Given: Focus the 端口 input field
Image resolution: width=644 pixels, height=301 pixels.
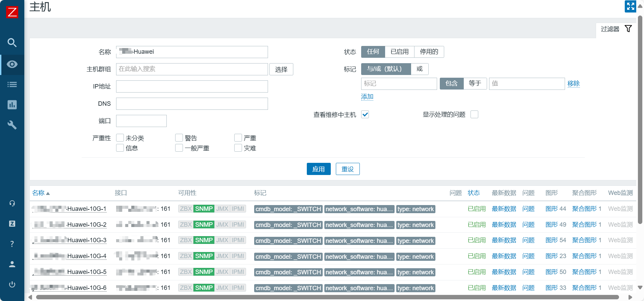Looking at the screenshot, I should coord(141,121).
